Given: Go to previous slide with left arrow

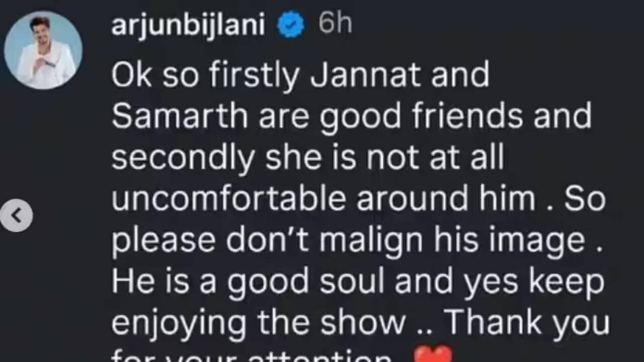Looking at the screenshot, I should 16,216.
